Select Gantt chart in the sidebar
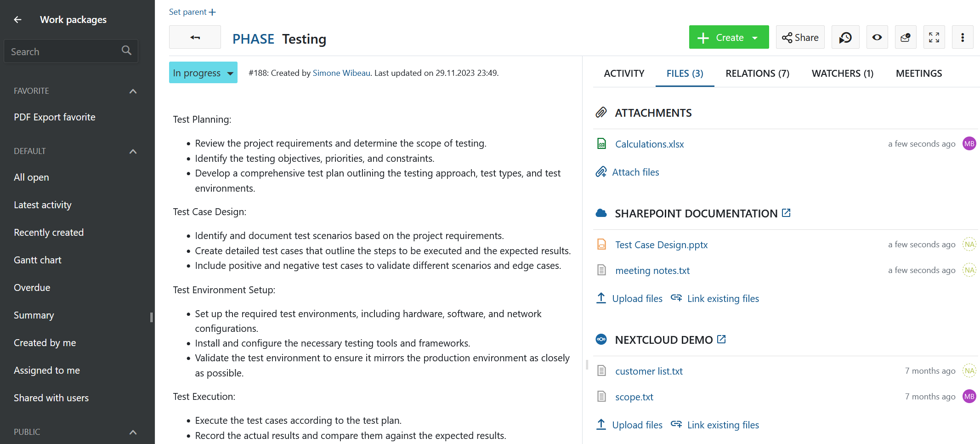980x444 pixels. [38, 260]
